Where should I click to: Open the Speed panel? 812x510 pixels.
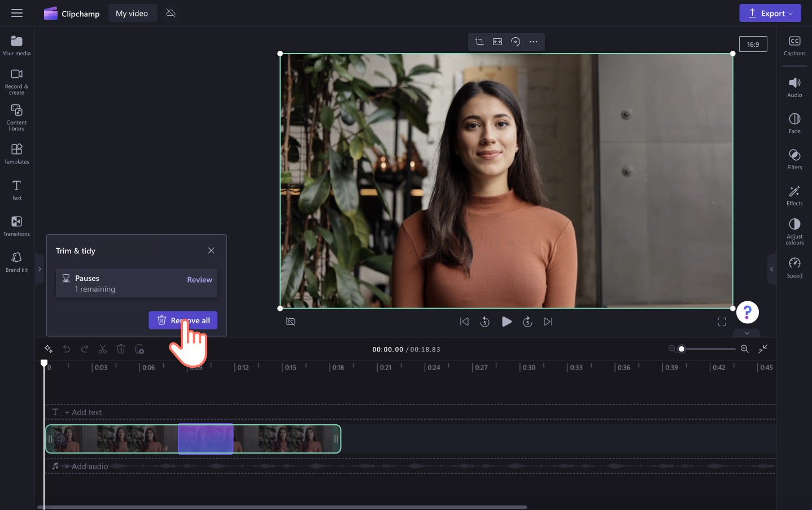point(794,268)
